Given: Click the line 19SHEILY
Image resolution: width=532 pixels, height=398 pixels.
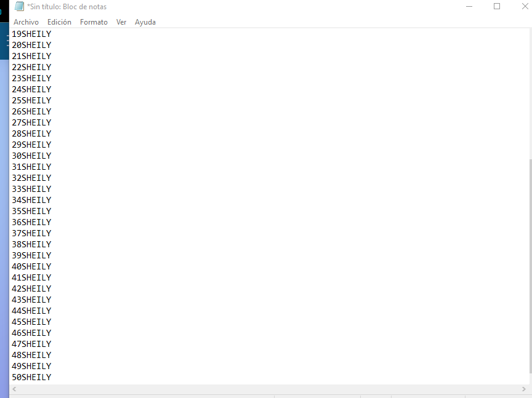Looking at the screenshot, I should (31, 34).
